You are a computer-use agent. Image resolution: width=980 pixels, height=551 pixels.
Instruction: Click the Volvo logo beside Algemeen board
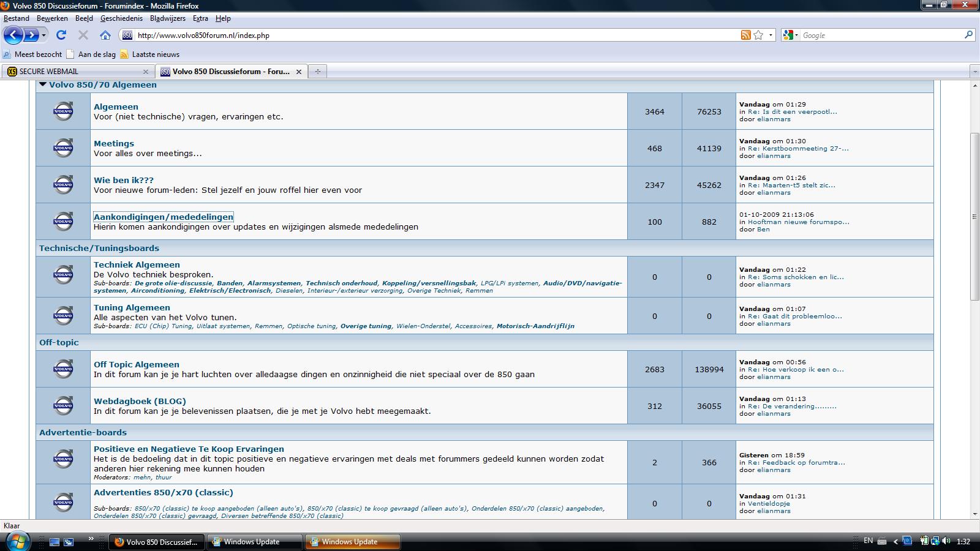click(63, 111)
